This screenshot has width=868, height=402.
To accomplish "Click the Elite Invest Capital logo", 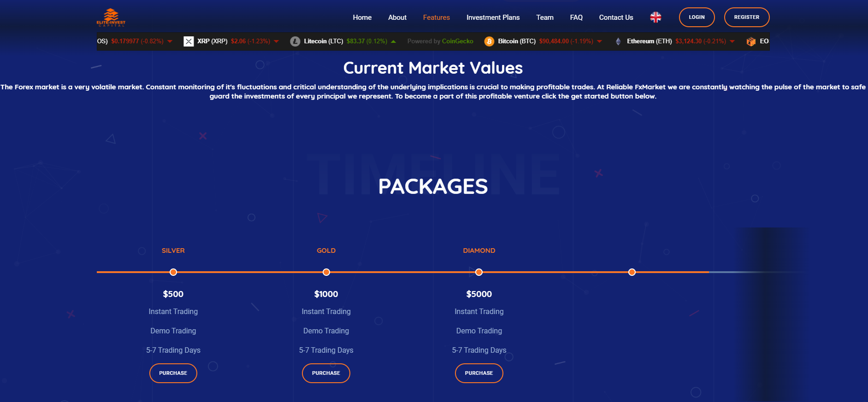I will pyautogui.click(x=111, y=17).
